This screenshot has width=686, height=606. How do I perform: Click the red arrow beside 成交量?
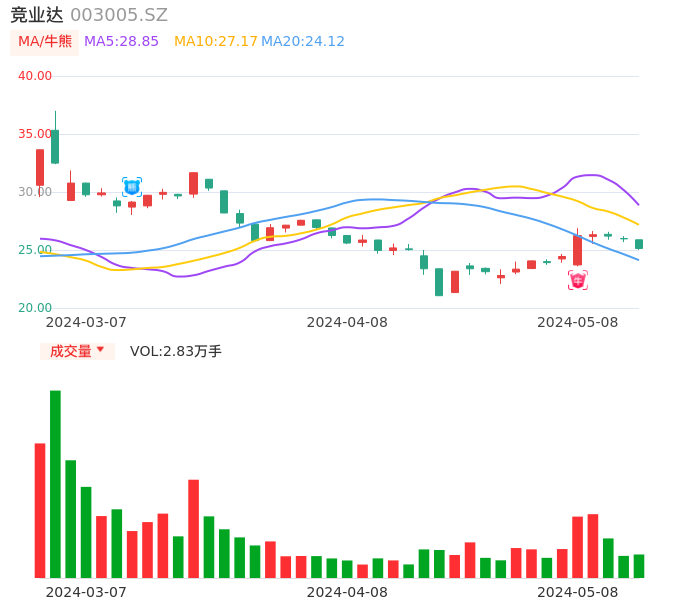click(x=100, y=350)
